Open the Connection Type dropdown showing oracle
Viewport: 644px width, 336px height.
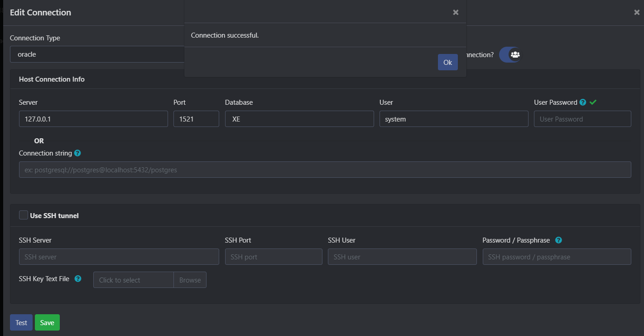[97, 54]
